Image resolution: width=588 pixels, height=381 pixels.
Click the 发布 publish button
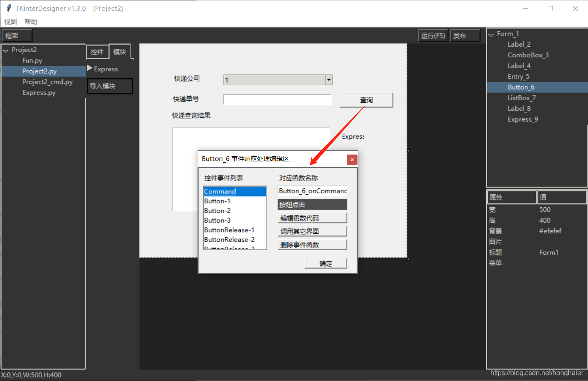[x=465, y=36]
